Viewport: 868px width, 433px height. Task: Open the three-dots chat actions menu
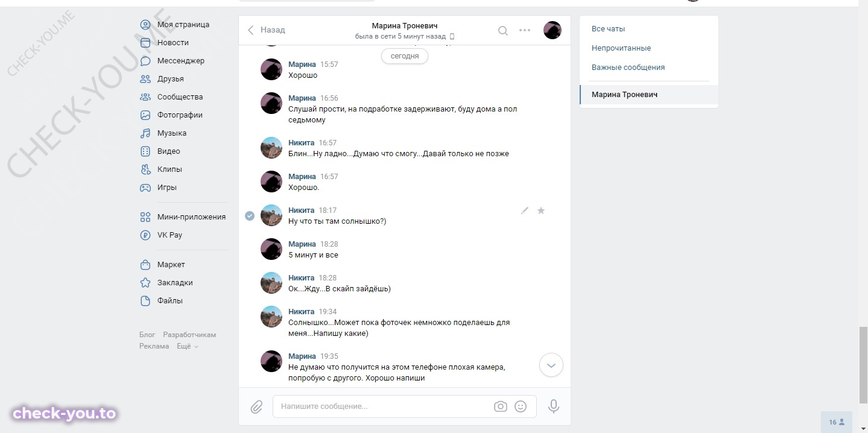[525, 30]
